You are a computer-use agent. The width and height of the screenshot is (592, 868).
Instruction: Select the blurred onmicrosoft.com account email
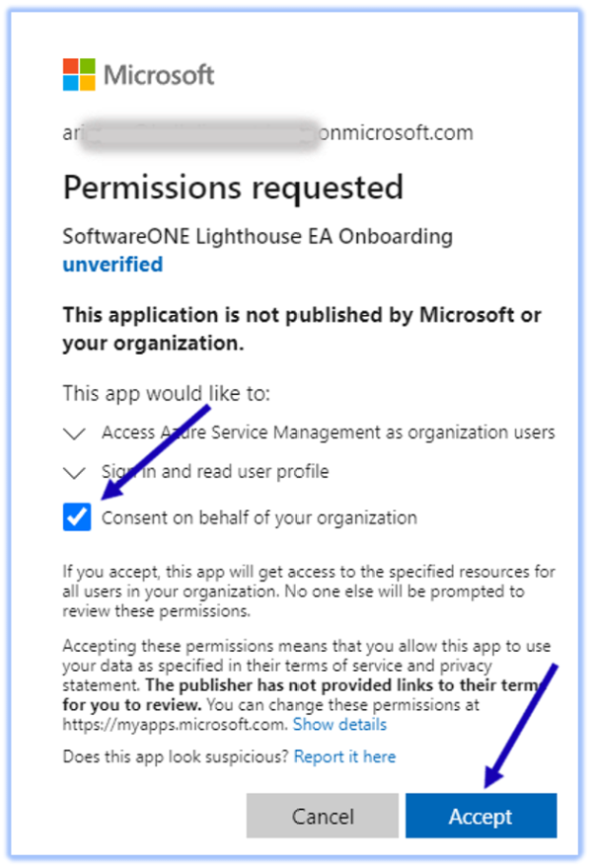267,133
